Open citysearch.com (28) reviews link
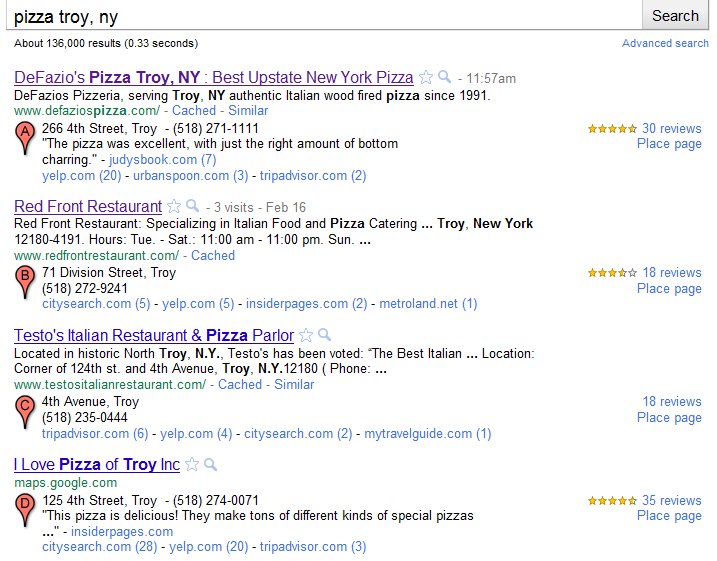This screenshot has width=717, height=561. [99, 546]
